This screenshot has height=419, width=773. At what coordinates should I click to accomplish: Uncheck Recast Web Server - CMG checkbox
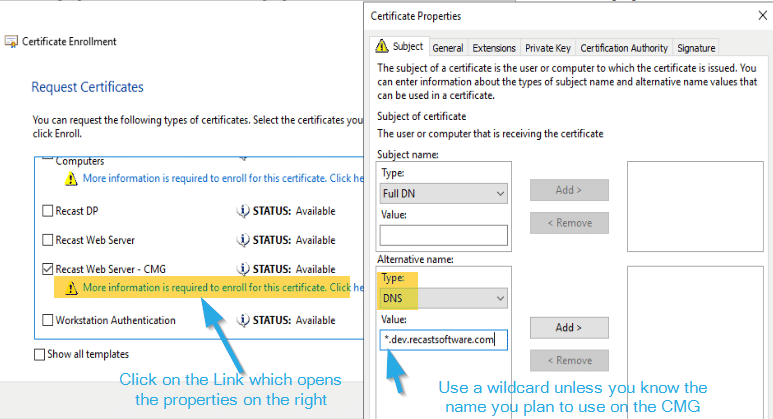[48, 269]
